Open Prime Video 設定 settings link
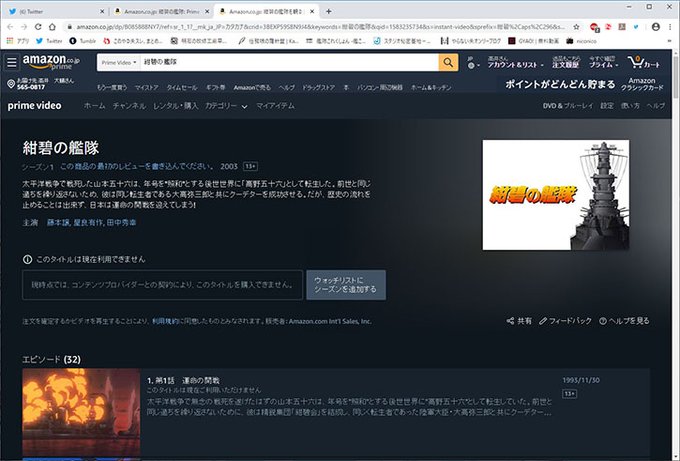Viewport: 680px width, 461px height. [x=607, y=106]
